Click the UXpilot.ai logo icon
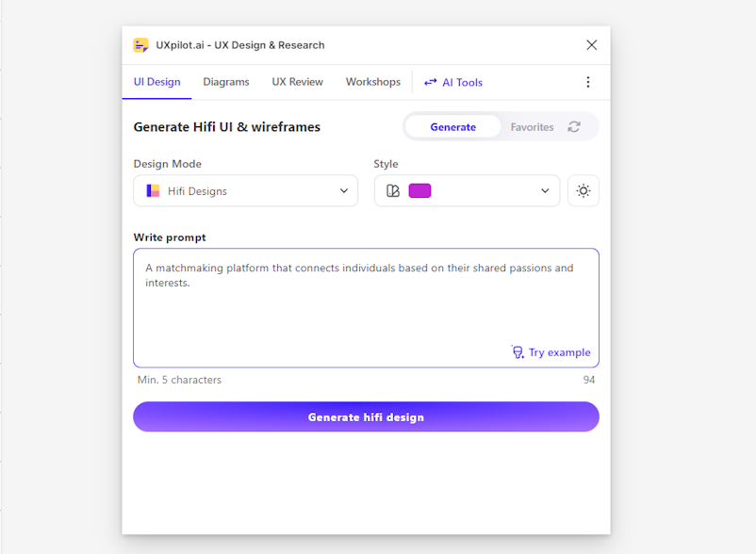The image size is (756, 554). [x=140, y=45]
